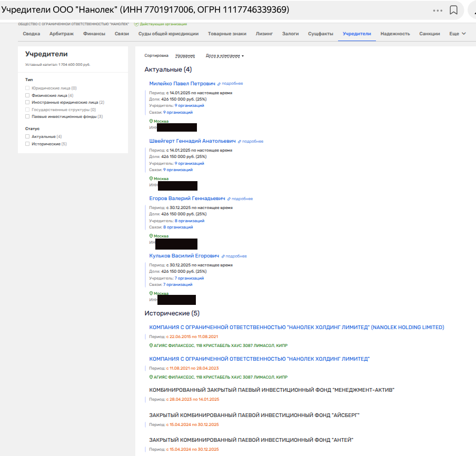Click the bookmark icon in the address bar
Image resolution: width=476 pixels, height=456 pixels.
[453, 11]
